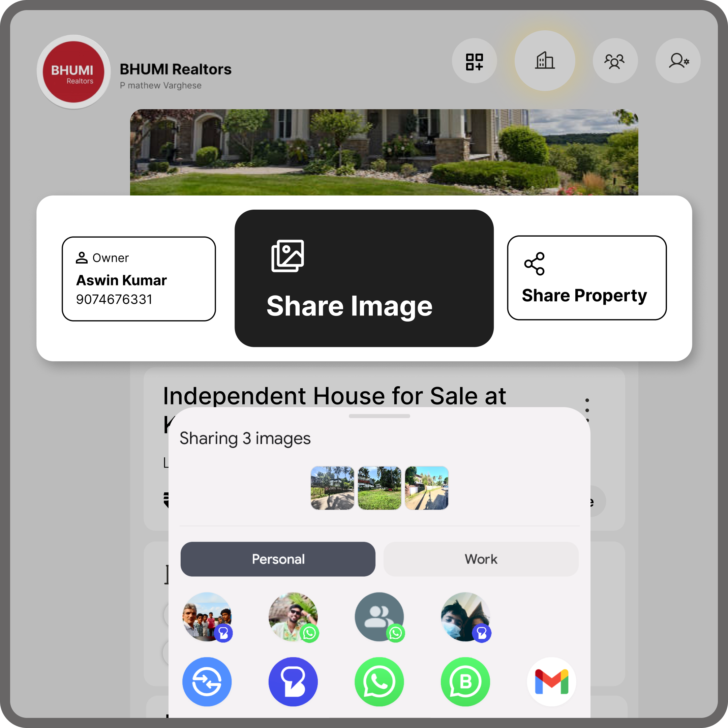Select the first property thumbnail image
The width and height of the screenshot is (728, 728).
pos(332,488)
